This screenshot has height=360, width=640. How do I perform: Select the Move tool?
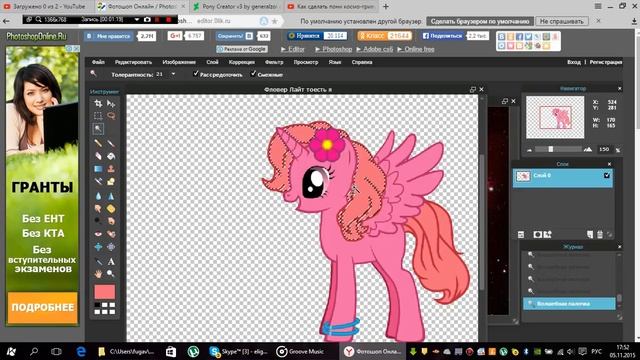[x=111, y=104]
